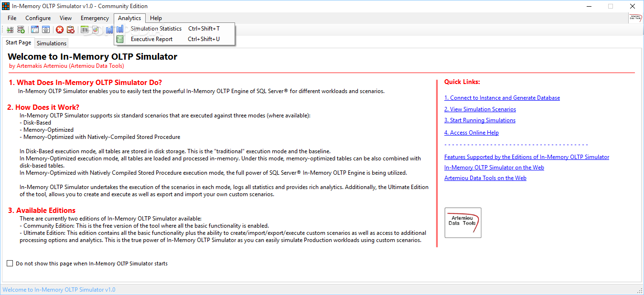Open the Help menu
Screen dimensions: 644x295
click(x=156, y=18)
